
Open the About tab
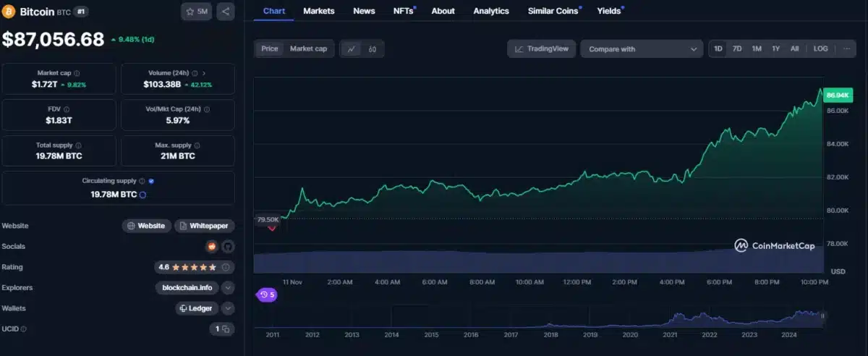pos(443,11)
